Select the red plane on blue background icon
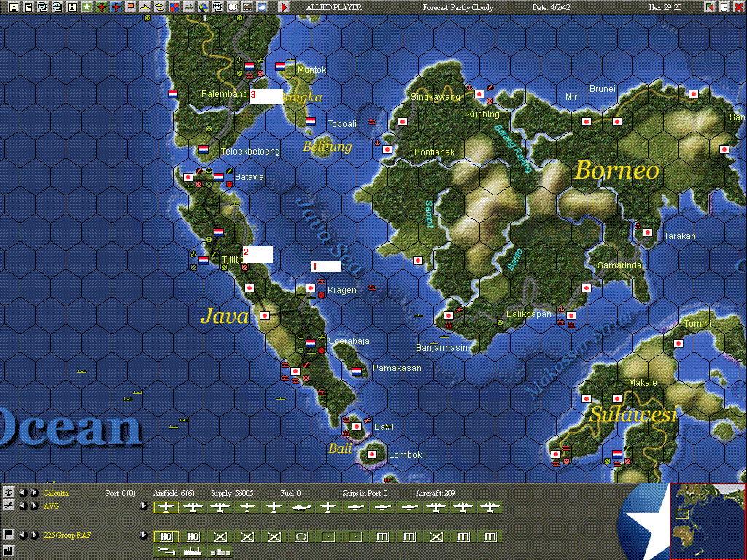The image size is (747, 560). pos(116,7)
